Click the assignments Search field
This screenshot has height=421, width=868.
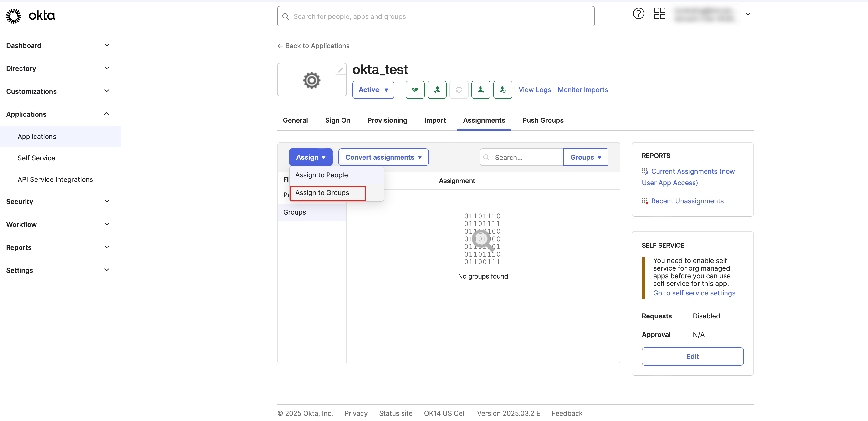click(526, 158)
